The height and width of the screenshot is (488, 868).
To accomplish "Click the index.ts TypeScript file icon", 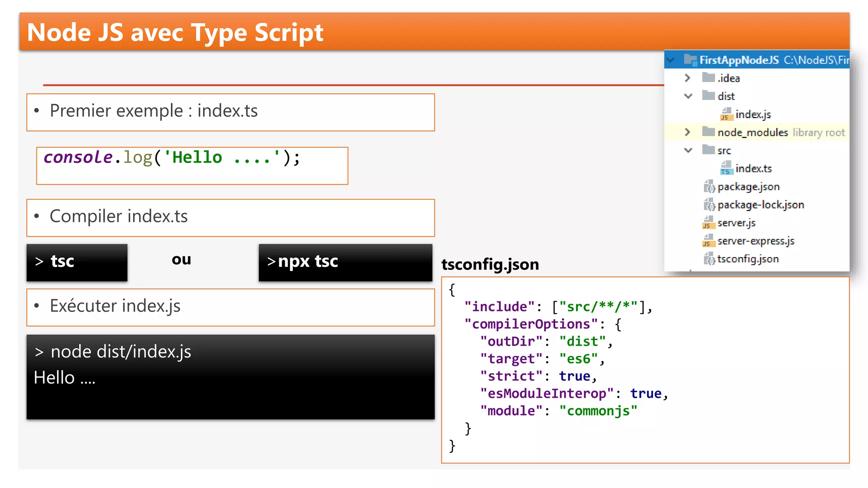I will [726, 168].
